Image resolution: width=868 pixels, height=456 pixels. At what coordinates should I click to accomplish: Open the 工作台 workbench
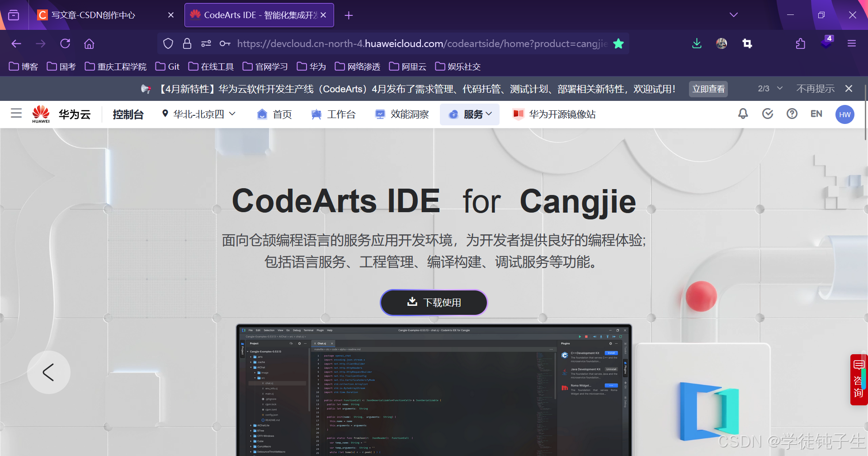[x=333, y=114]
